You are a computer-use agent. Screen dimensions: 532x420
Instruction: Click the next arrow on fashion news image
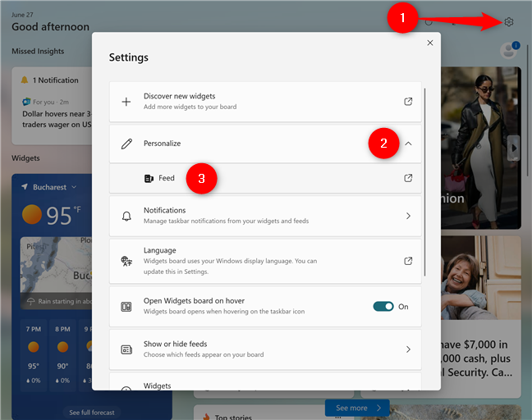514,148
